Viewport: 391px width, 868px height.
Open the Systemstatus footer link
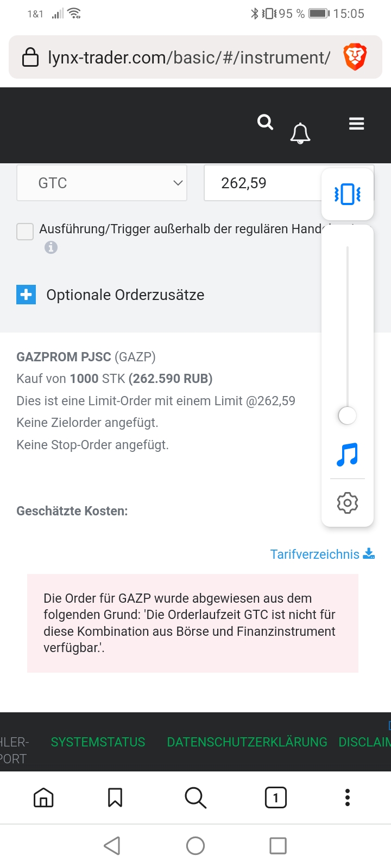98,742
